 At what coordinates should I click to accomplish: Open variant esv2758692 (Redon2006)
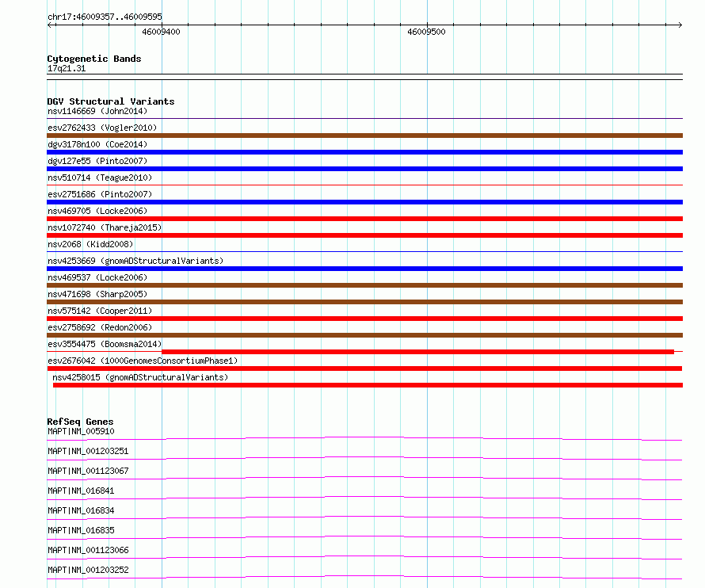click(x=100, y=327)
